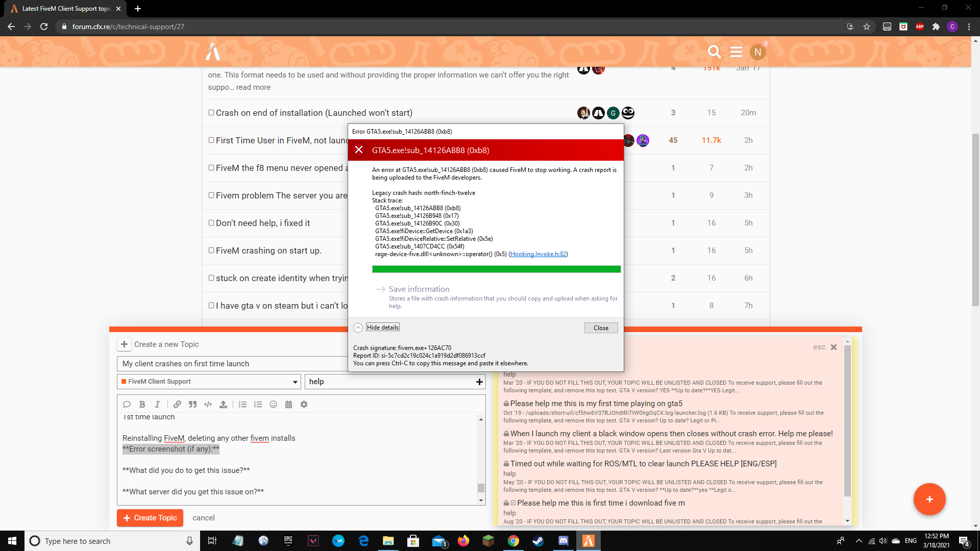Expand composer options next to Create a new Topic
Image resolution: width=980 pixels, height=551 pixels.
coord(124,344)
